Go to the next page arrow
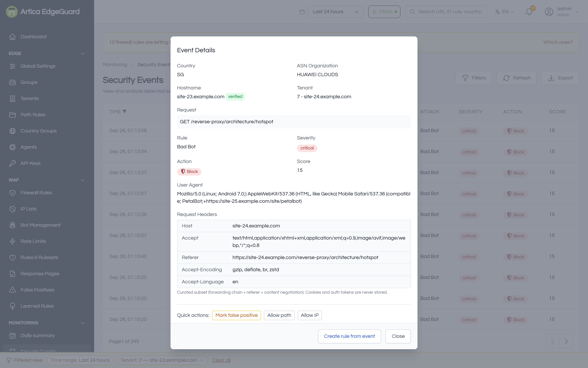 click(566, 342)
